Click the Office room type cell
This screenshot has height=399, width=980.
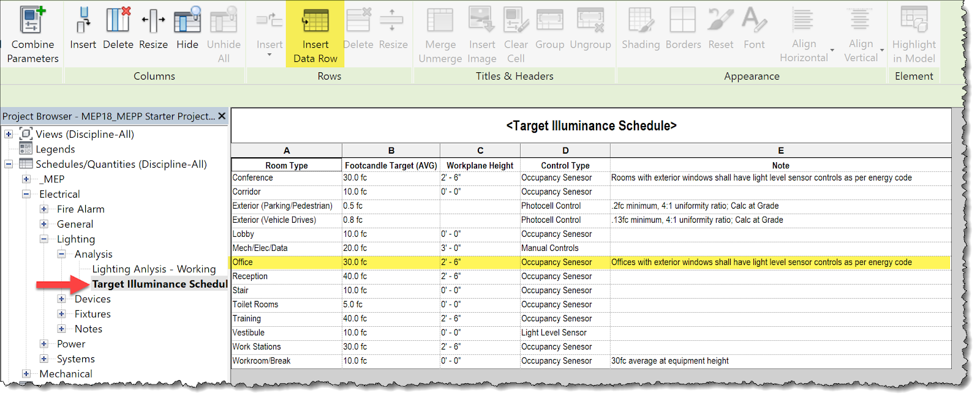(287, 263)
